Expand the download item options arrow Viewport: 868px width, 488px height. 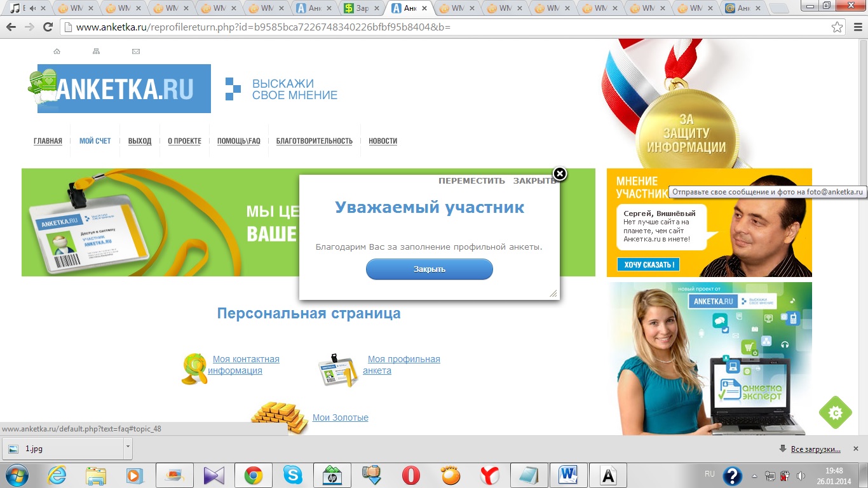pos(128,448)
